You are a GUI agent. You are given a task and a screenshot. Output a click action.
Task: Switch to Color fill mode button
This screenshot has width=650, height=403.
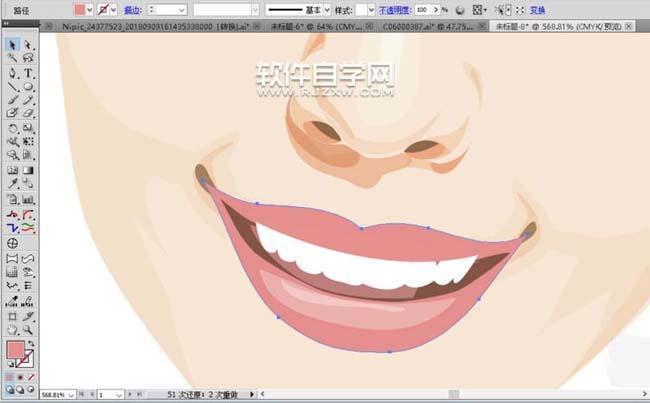(10, 377)
